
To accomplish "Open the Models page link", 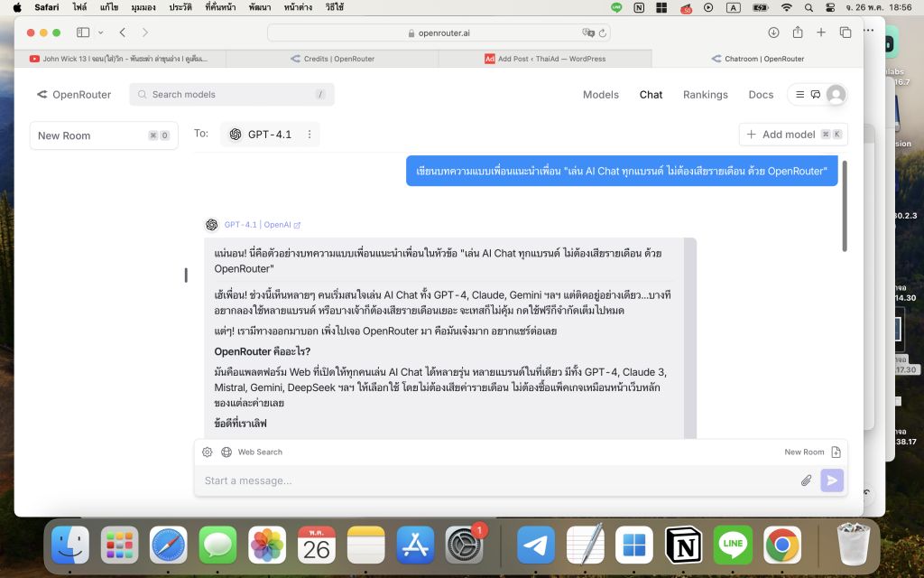I will [600, 94].
